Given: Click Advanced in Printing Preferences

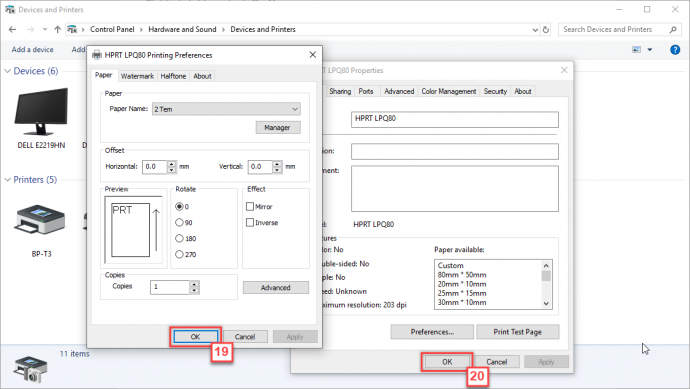Looking at the screenshot, I should pyautogui.click(x=275, y=288).
